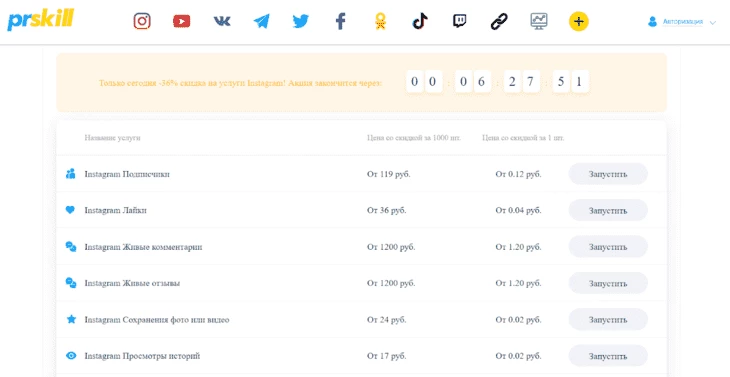Open Instagram services icon in header

142,21
